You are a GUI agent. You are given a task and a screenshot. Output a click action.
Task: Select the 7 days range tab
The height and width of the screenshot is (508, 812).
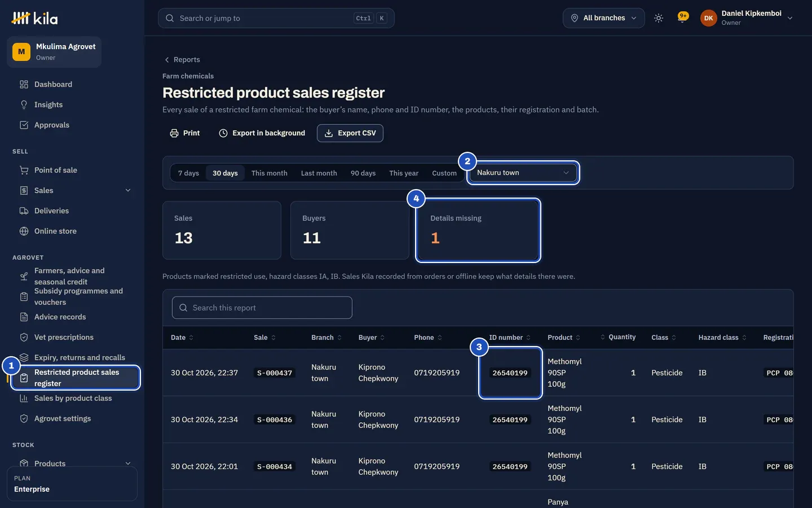(188, 173)
